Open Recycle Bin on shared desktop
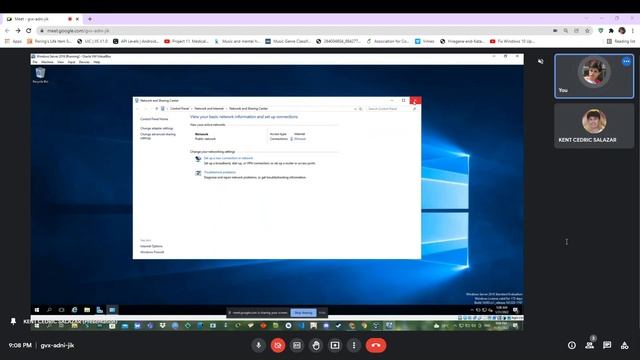 click(40, 75)
